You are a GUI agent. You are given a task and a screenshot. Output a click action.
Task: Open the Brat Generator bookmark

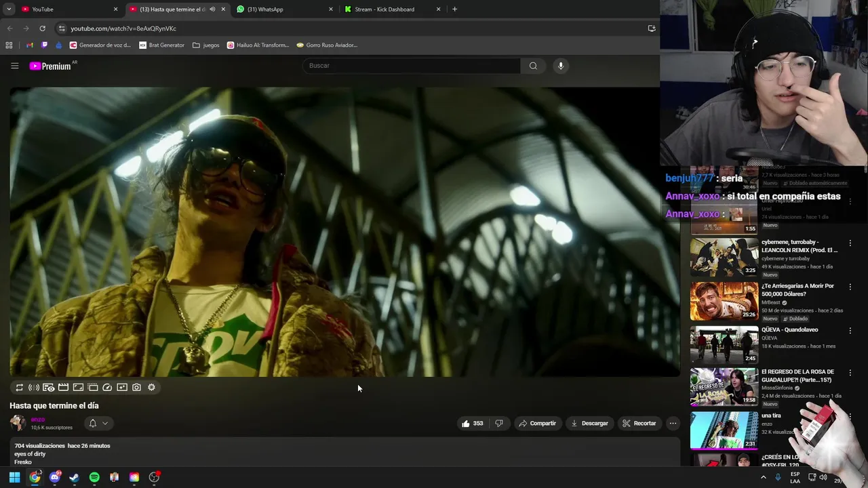click(161, 45)
